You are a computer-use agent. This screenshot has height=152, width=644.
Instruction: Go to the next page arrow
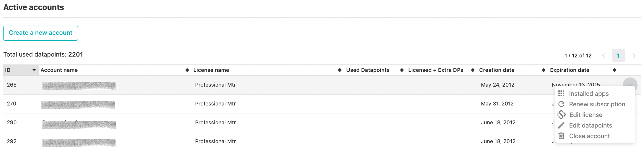coord(634,56)
